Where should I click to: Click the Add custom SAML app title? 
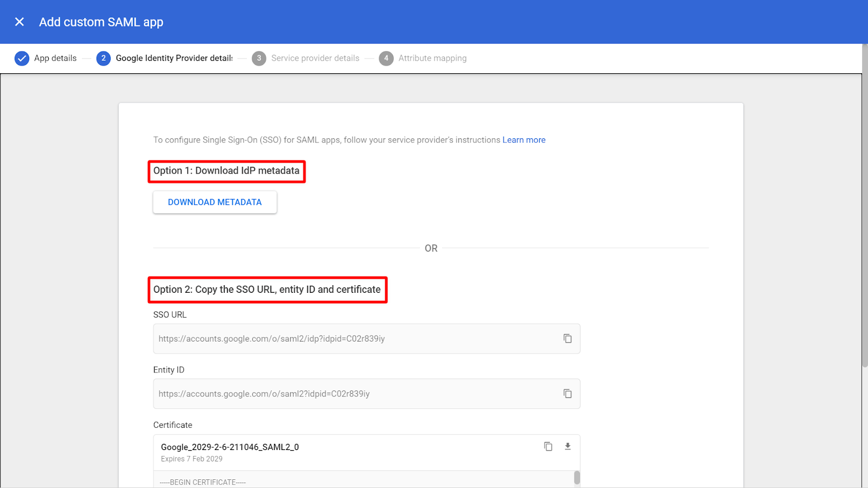point(101,22)
